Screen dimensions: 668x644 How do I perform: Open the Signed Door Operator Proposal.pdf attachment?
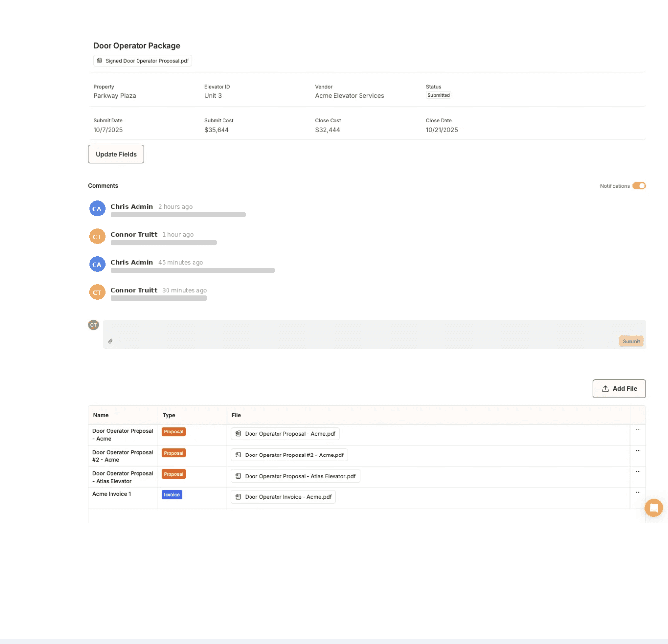coord(142,61)
